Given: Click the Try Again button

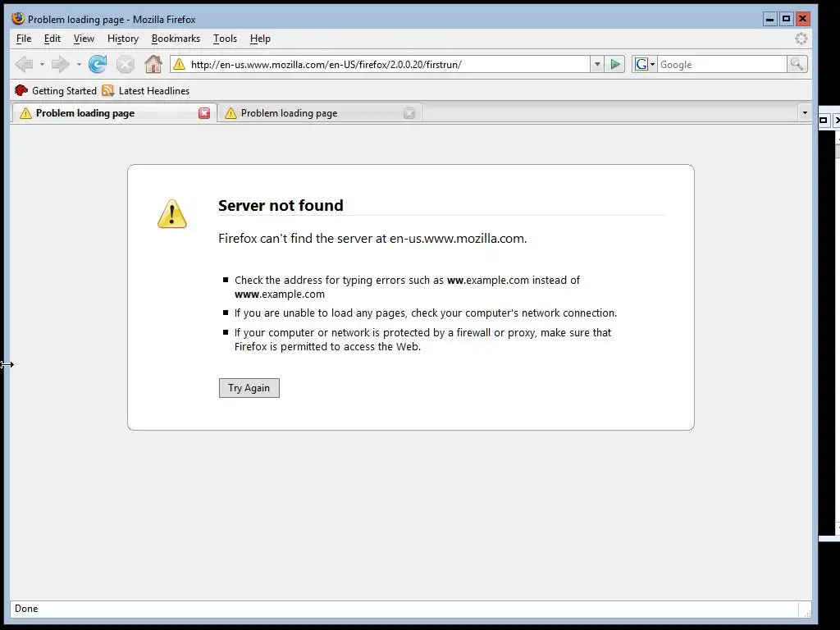Looking at the screenshot, I should 249,388.
